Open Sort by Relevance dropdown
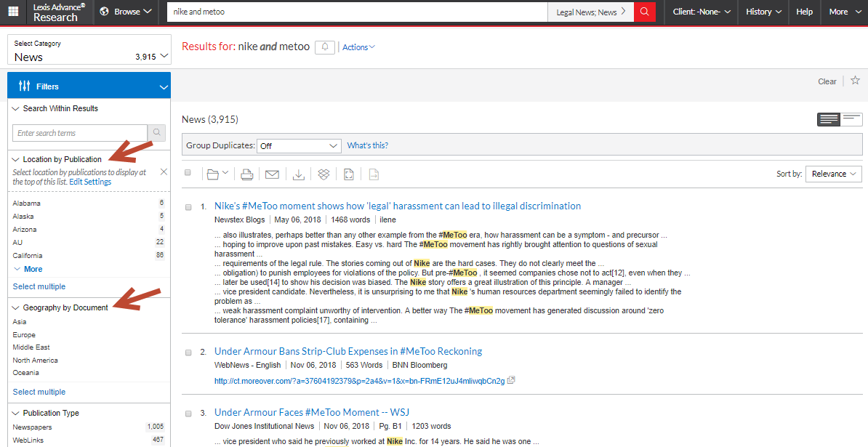The image size is (868, 447). (834, 174)
